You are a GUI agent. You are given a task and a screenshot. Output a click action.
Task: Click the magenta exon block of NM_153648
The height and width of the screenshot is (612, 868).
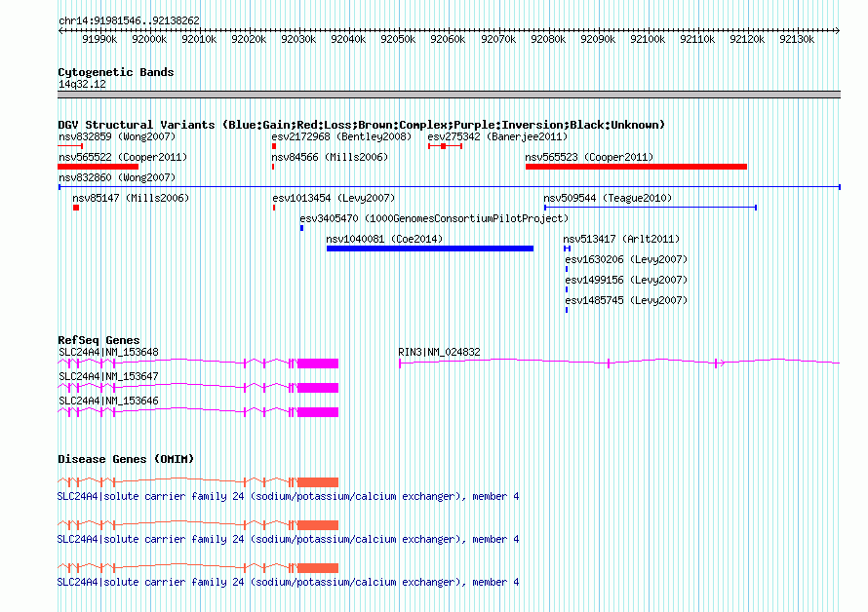point(318,363)
